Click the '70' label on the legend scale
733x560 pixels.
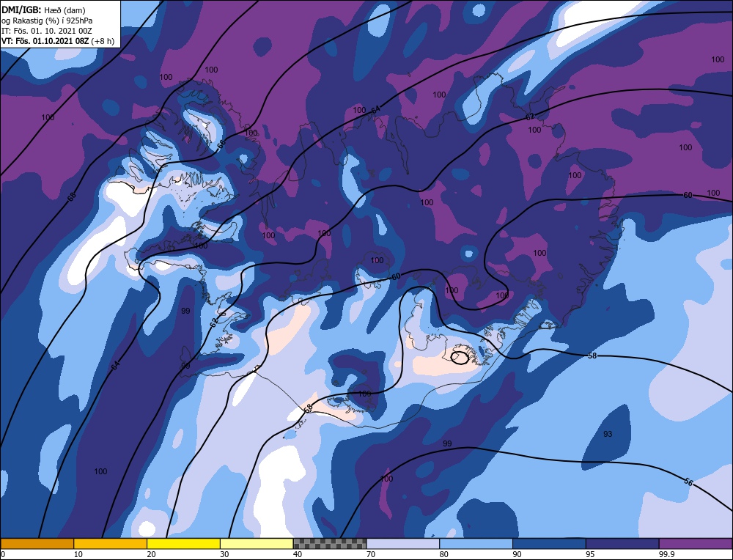pos(371,554)
